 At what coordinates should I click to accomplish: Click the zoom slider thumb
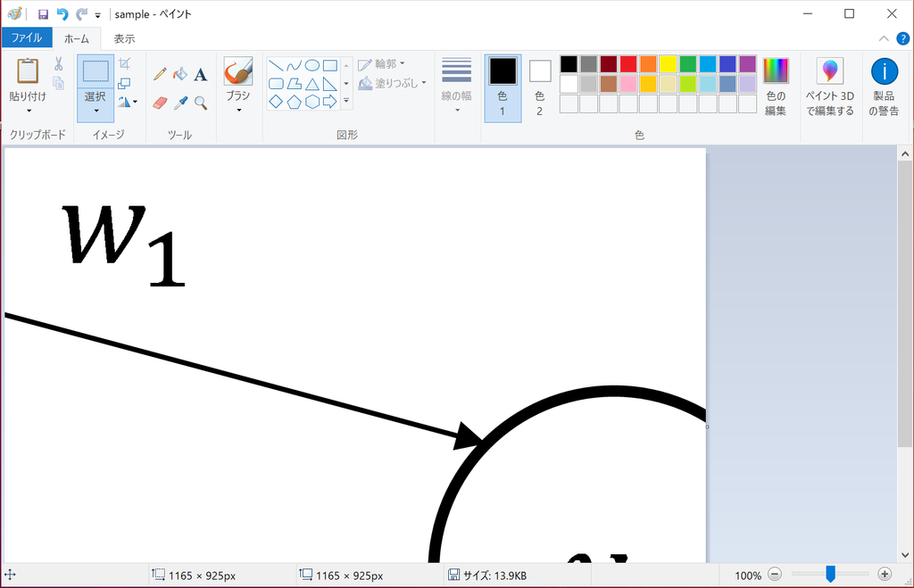(830, 574)
